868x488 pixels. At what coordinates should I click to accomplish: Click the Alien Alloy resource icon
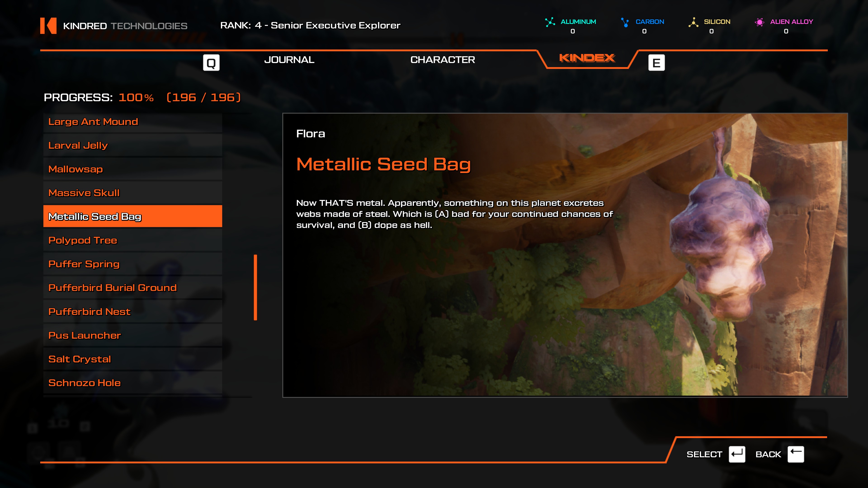tap(759, 22)
